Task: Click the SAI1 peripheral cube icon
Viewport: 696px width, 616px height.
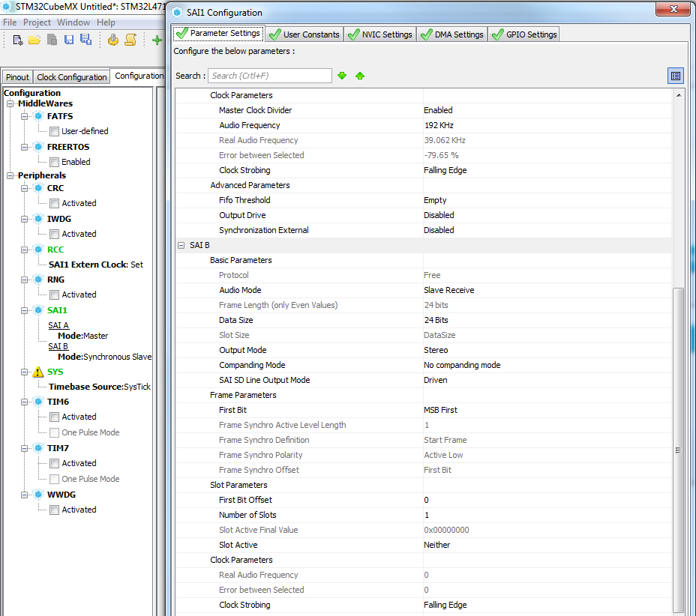Action: pyautogui.click(x=38, y=310)
